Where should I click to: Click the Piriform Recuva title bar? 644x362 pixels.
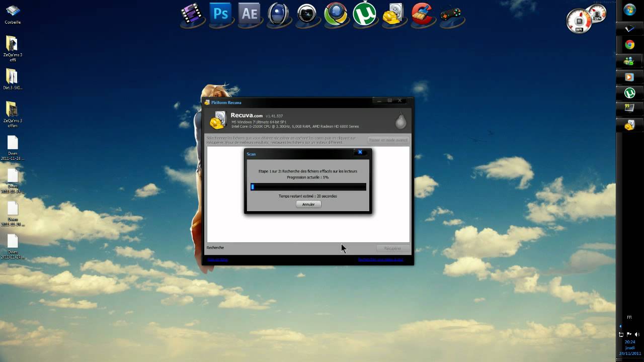click(x=308, y=102)
